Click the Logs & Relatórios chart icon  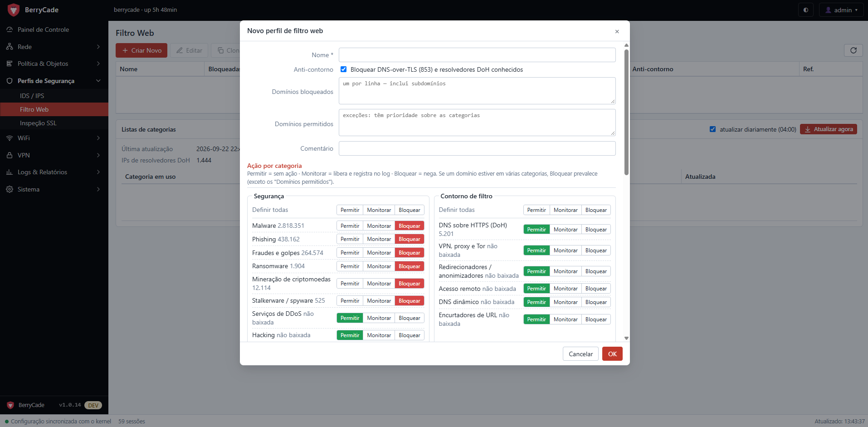(10, 172)
